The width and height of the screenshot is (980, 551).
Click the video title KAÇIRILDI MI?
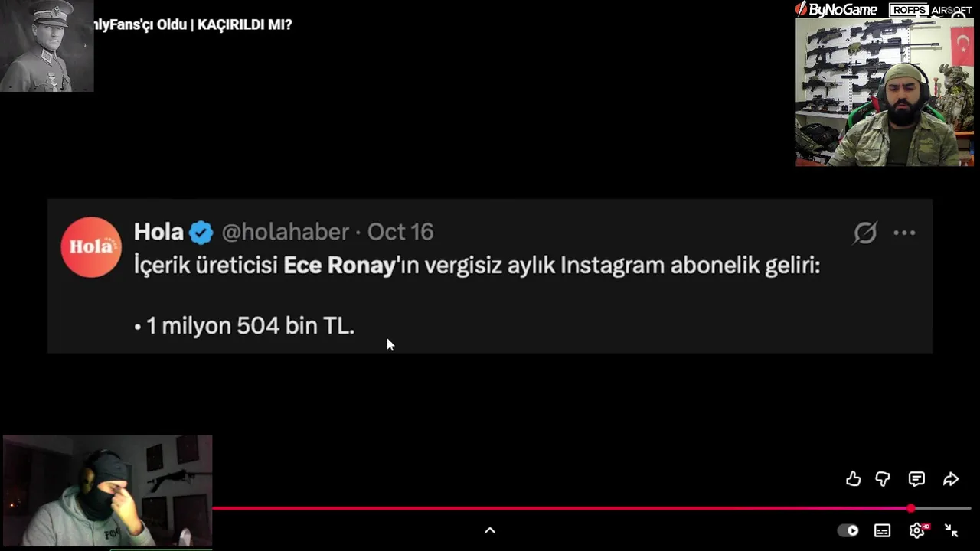pos(245,24)
